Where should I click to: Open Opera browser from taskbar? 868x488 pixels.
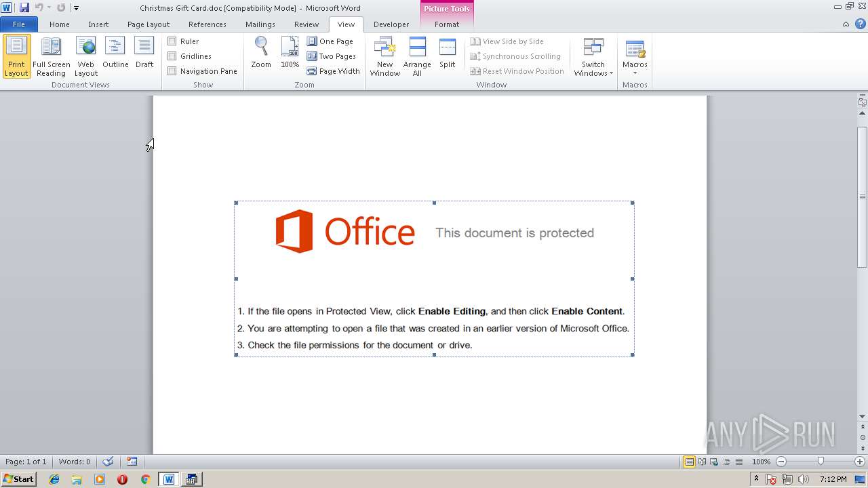click(x=122, y=479)
